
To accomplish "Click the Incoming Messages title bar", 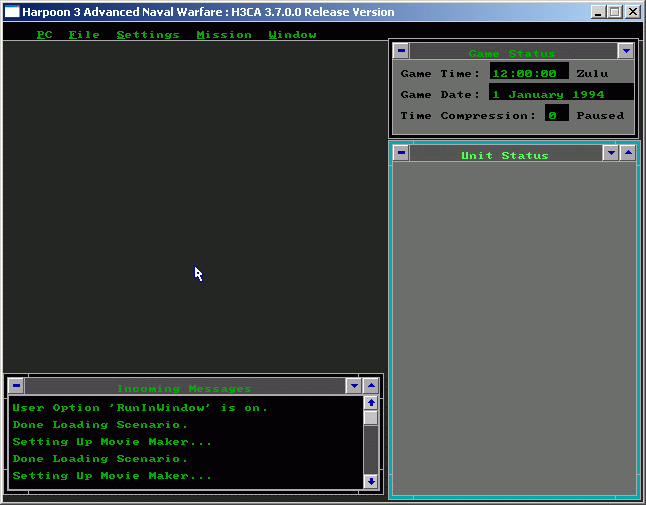I will (x=185, y=386).
